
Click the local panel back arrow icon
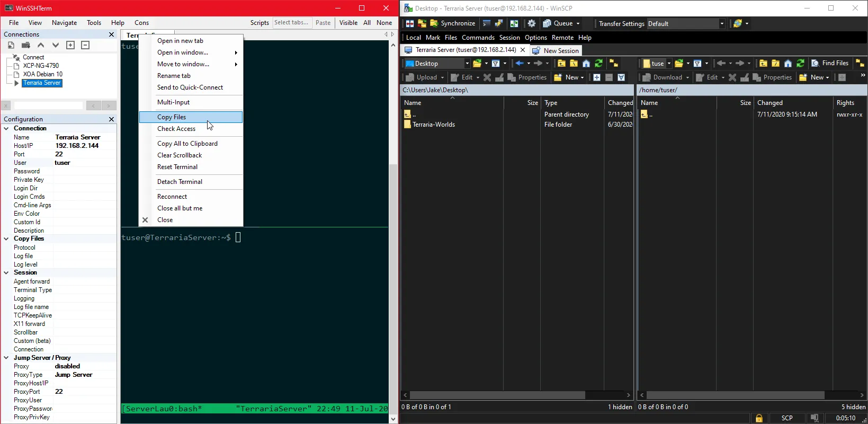pyautogui.click(x=520, y=64)
